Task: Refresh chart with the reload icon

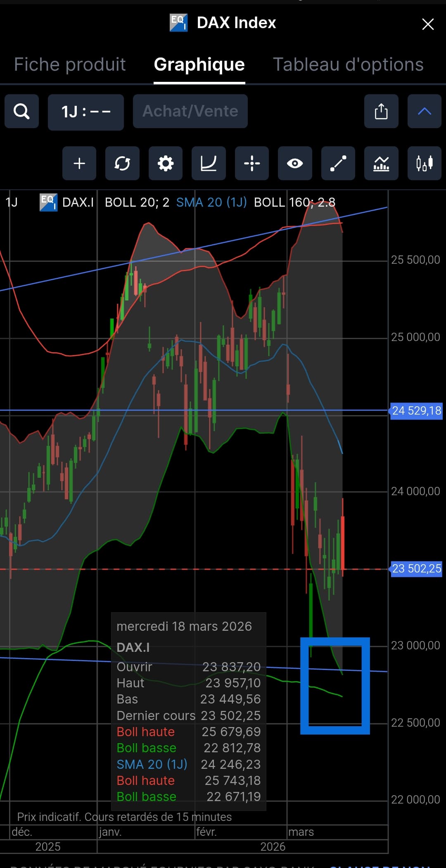Action: click(122, 163)
